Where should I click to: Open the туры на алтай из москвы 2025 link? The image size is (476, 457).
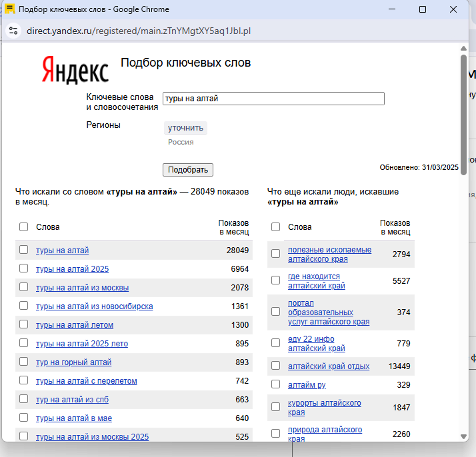click(x=92, y=437)
